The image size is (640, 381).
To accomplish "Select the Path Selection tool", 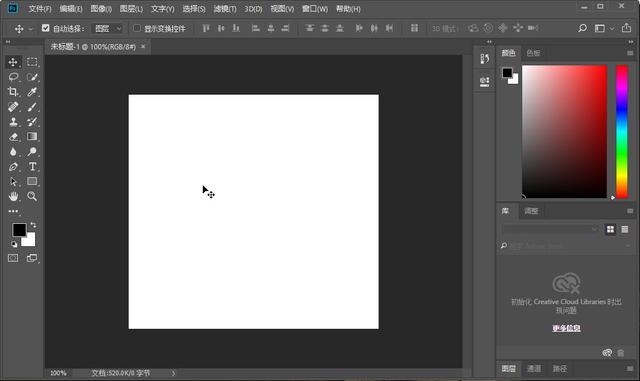I will [x=13, y=182].
